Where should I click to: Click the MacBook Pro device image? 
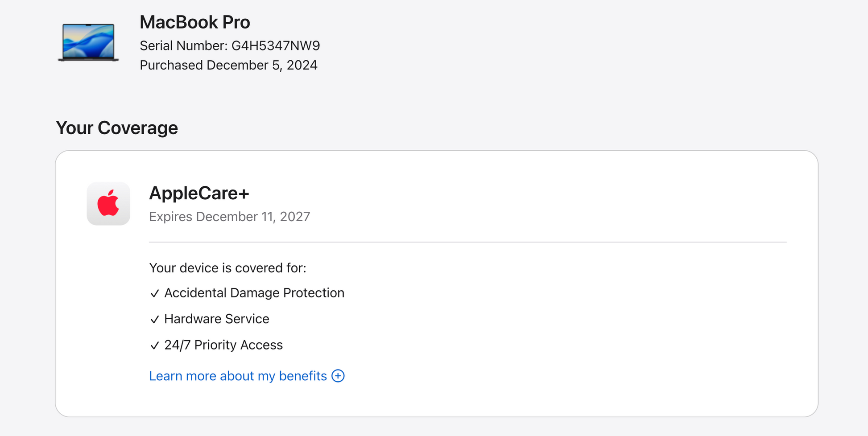[88, 42]
